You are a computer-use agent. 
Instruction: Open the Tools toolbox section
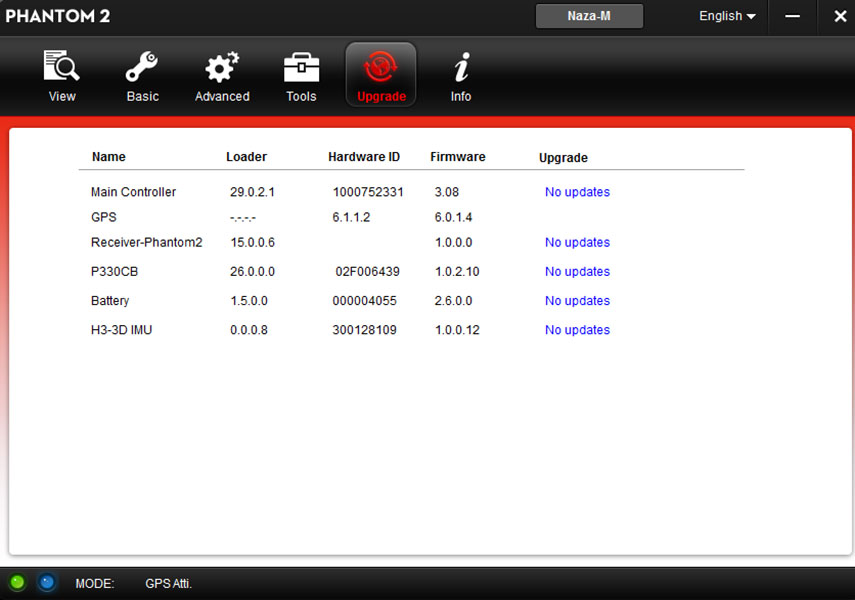coord(301,76)
